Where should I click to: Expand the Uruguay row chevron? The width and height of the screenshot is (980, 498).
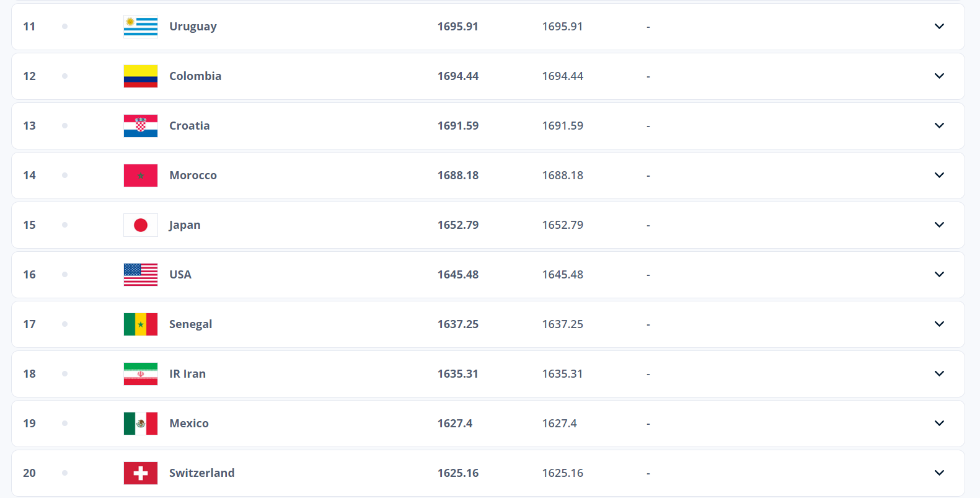click(x=939, y=27)
